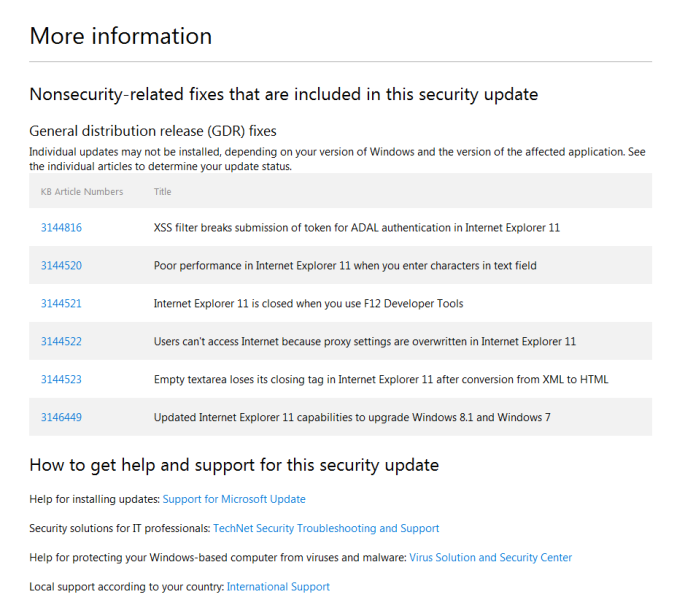Go to TechNet Security Troubleshooting and Support
The width and height of the screenshot is (680, 616).
point(326,528)
